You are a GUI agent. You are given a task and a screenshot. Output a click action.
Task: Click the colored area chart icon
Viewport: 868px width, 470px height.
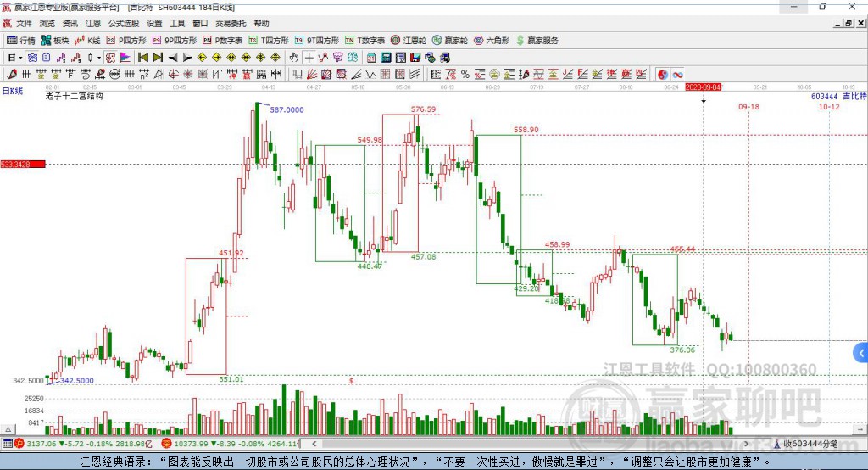click(125, 58)
